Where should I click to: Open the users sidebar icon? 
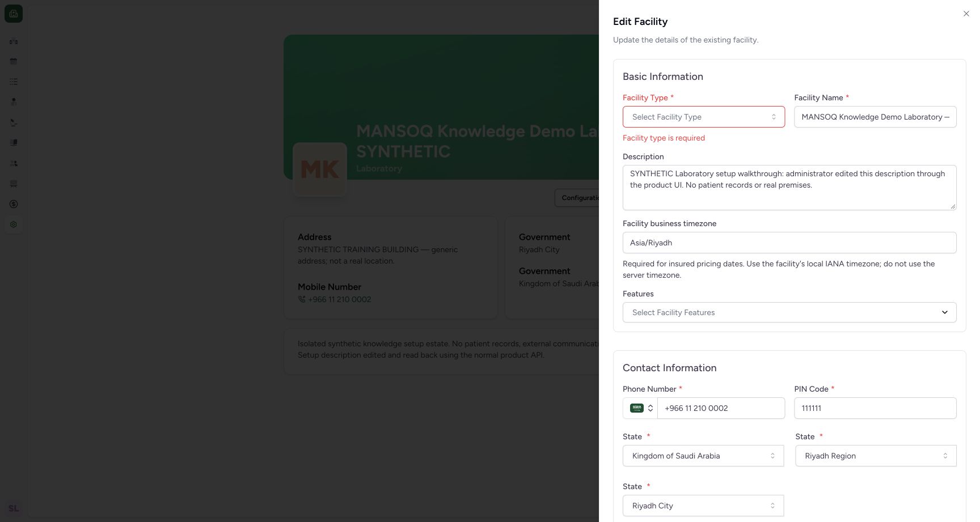click(14, 163)
